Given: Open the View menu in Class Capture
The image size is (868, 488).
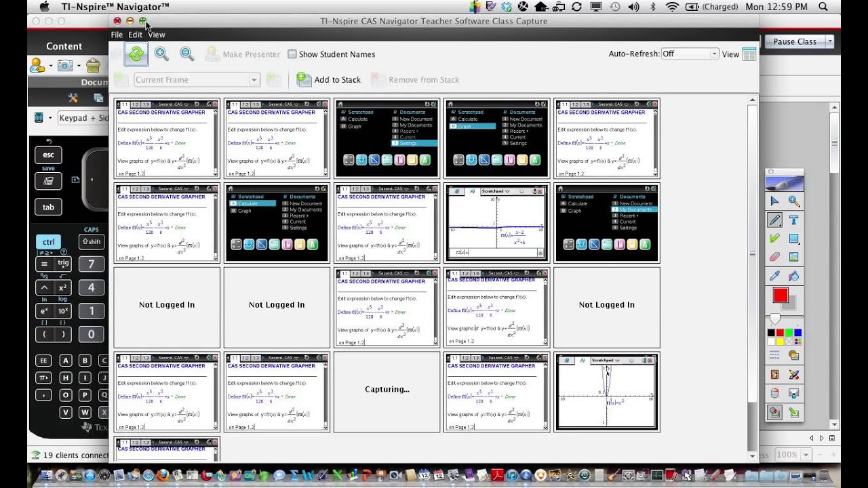Looking at the screenshot, I should (156, 35).
